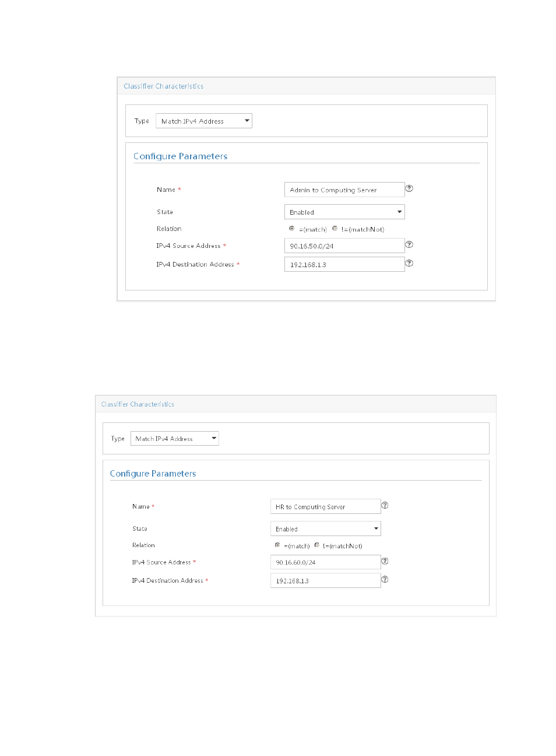The height and width of the screenshot is (756, 556).
Task: Open State dropdown in Admin classifier
Action: [x=344, y=212]
